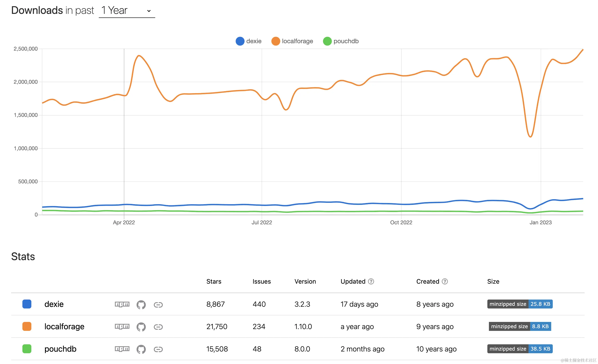Open pouchdb's GitHub repository icon
This screenshot has height=364, width=598.
pyautogui.click(x=141, y=349)
